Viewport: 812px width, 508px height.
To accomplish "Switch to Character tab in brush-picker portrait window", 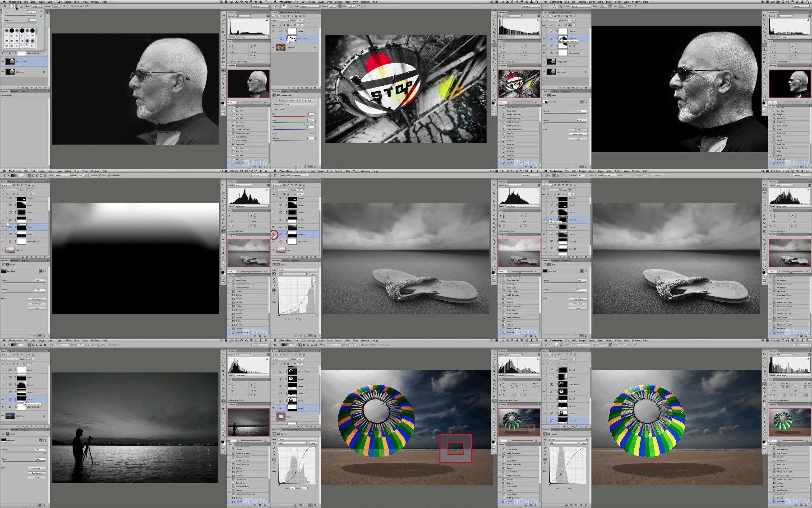I will (x=14, y=91).
